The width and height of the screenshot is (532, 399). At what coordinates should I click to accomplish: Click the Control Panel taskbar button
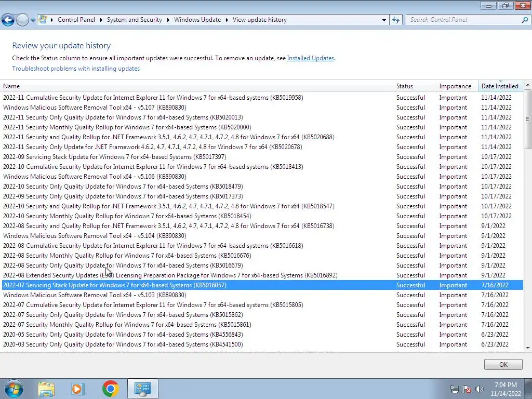pyautogui.click(x=142, y=389)
